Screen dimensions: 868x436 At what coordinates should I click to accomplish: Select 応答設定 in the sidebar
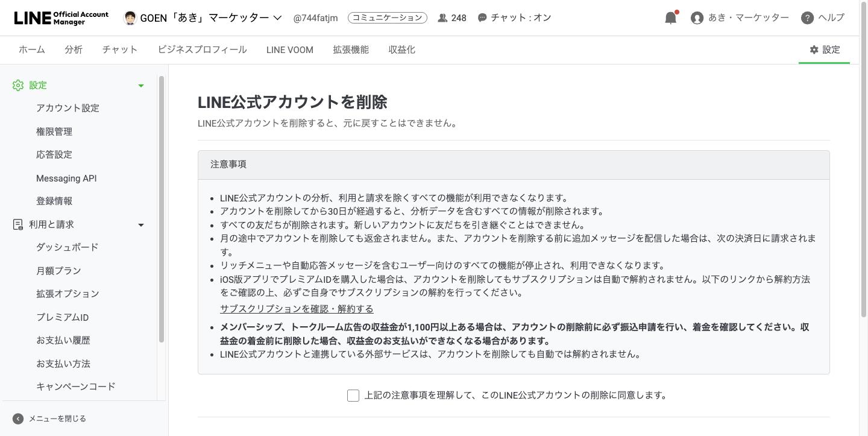(x=54, y=154)
